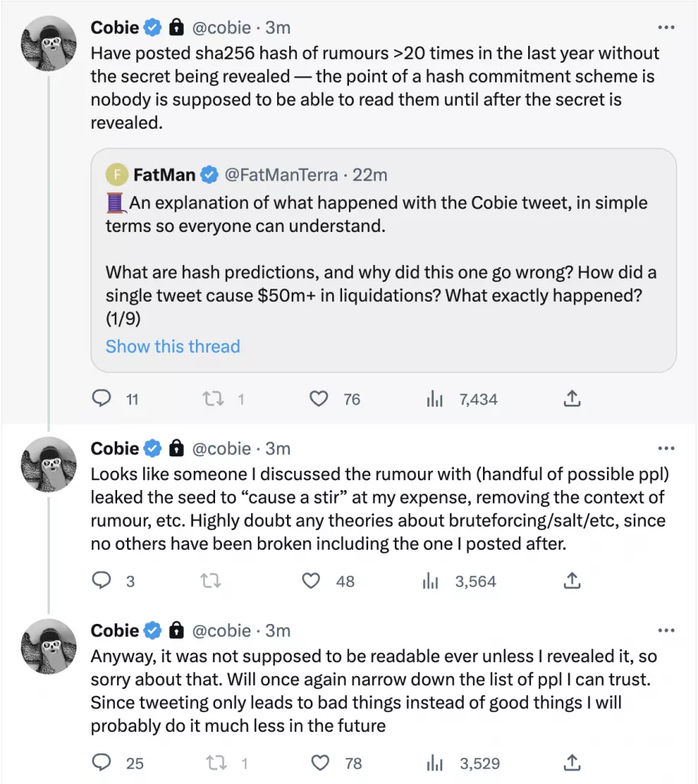This screenshot has width=698, height=784.
Task: Open more options on second tweet
Action: 666,449
